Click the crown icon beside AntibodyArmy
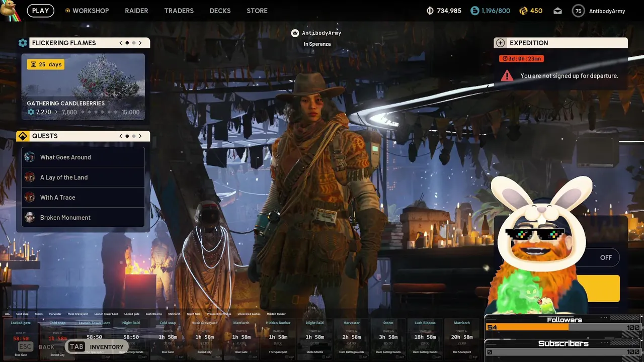644x362 pixels. [295, 33]
